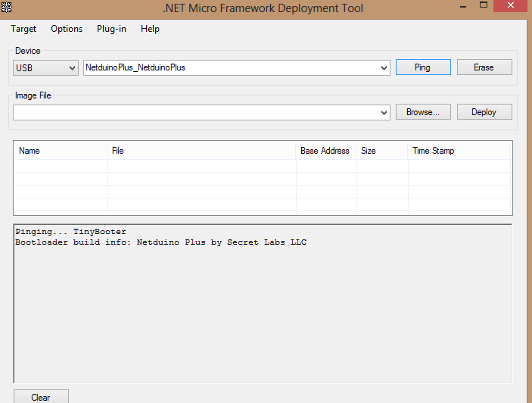532x403 pixels.
Task: Click the application icon in the title bar
Action: point(7,8)
